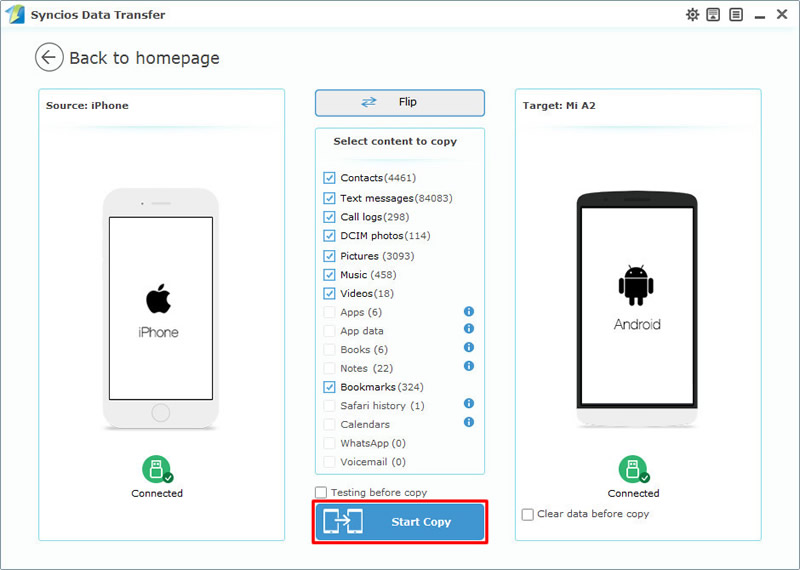This screenshot has height=570, width=800.
Task: Click the window icon beside the gear
Action: (713, 15)
